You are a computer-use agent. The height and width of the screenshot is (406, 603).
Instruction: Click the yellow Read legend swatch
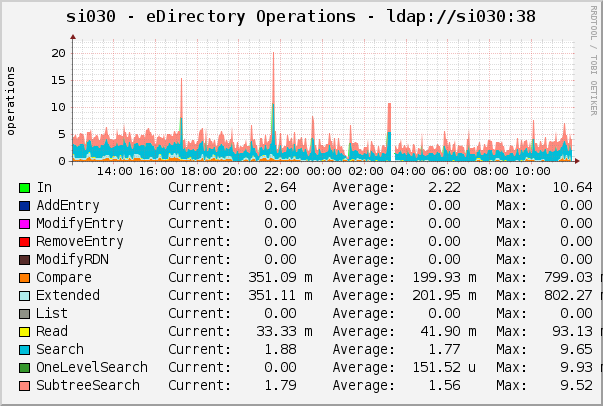coord(24,332)
